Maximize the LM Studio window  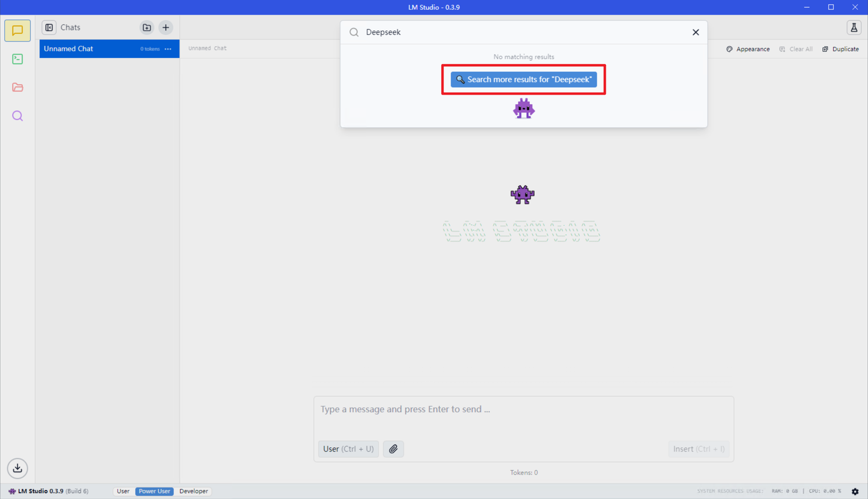[831, 7]
